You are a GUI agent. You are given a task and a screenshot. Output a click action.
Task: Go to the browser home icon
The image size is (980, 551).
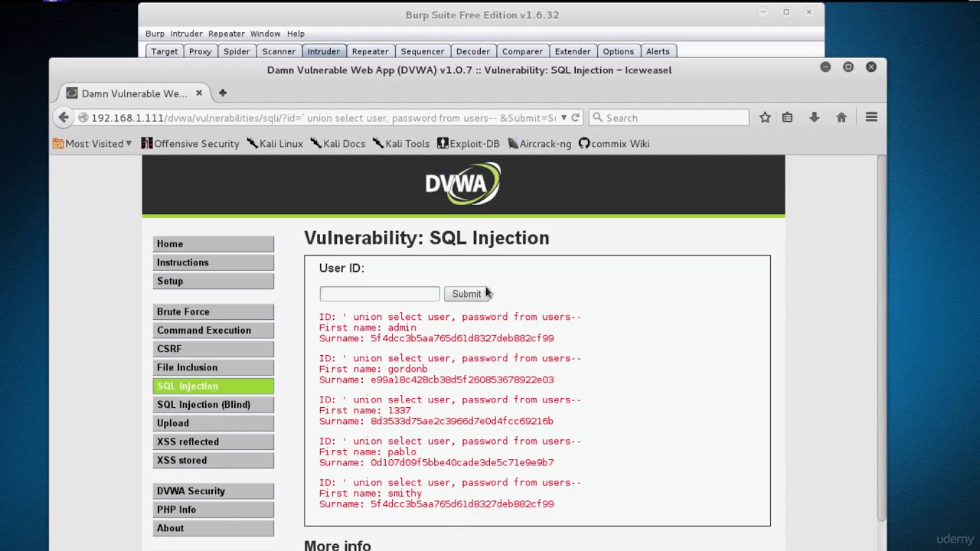(841, 117)
